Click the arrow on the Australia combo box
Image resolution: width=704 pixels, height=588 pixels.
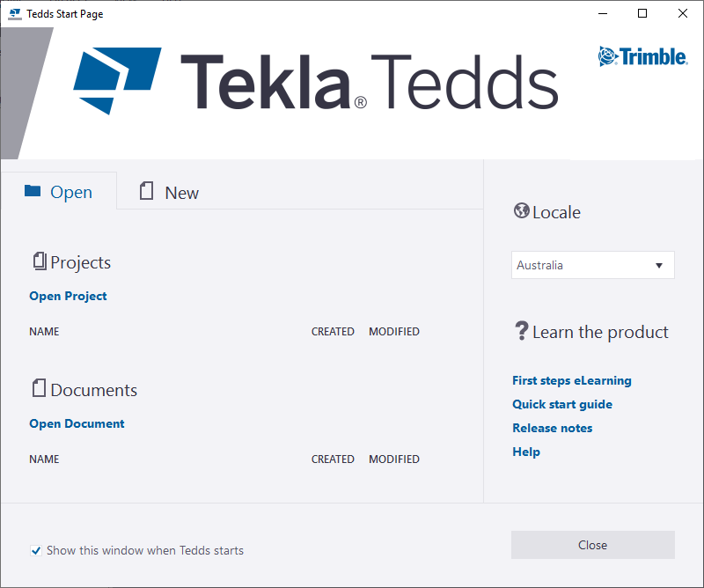click(658, 265)
